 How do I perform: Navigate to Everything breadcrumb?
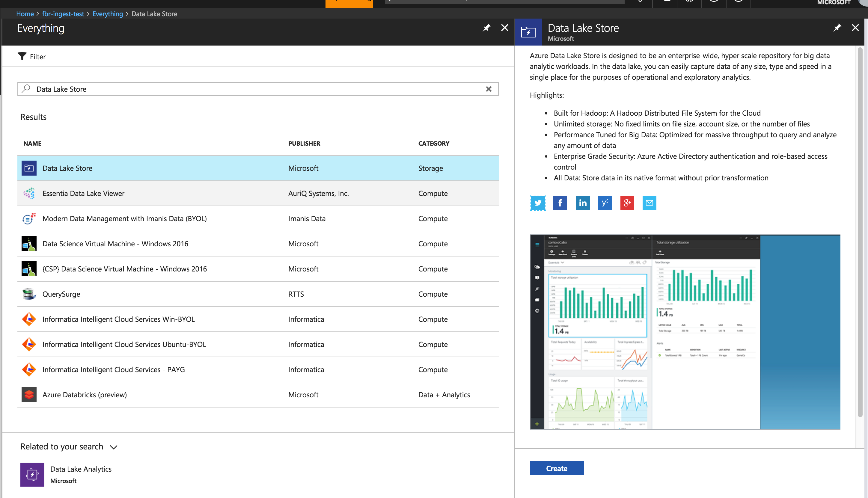[x=107, y=14]
